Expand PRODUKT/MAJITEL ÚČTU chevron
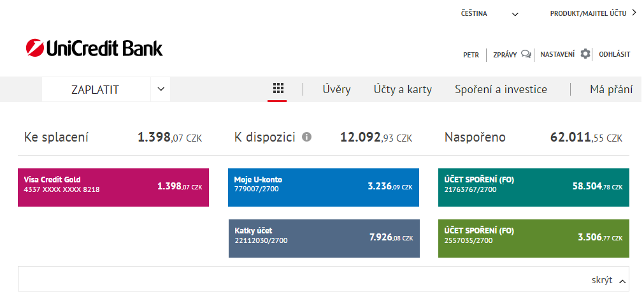Screen dimensions: 644x294 click(634, 13)
